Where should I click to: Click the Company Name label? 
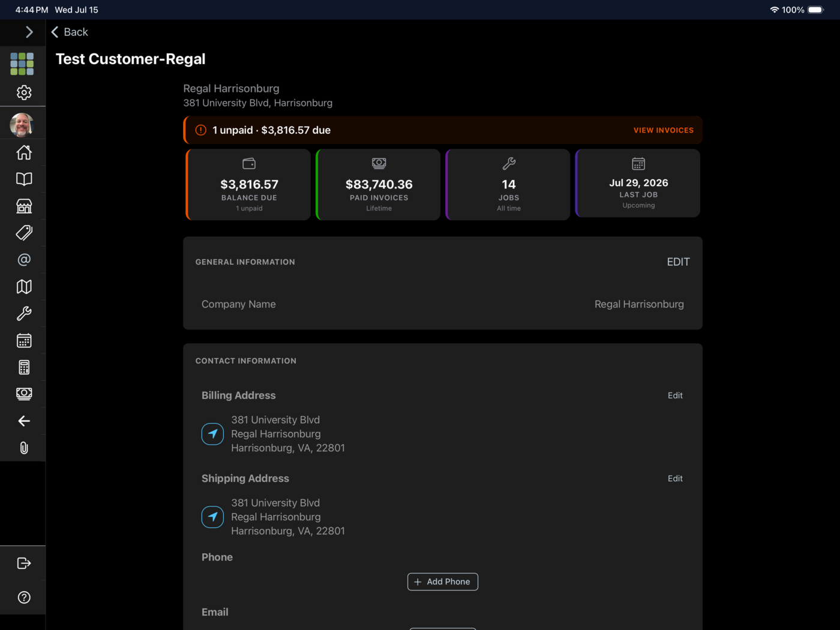pos(239,304)
